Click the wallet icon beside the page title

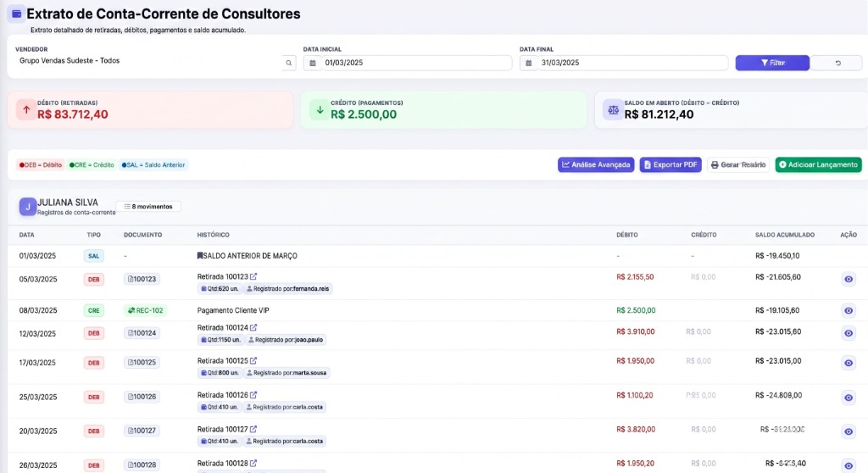[17, 14]
